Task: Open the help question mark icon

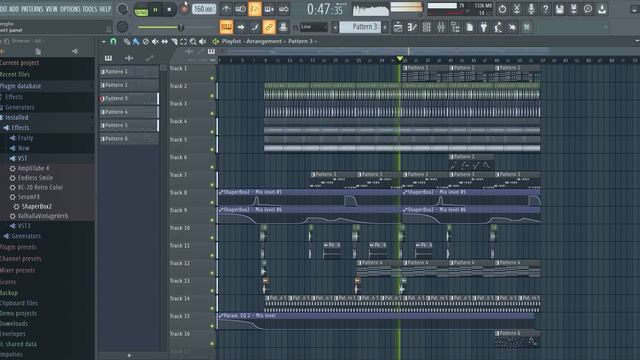Action: [x=545, y=9]
